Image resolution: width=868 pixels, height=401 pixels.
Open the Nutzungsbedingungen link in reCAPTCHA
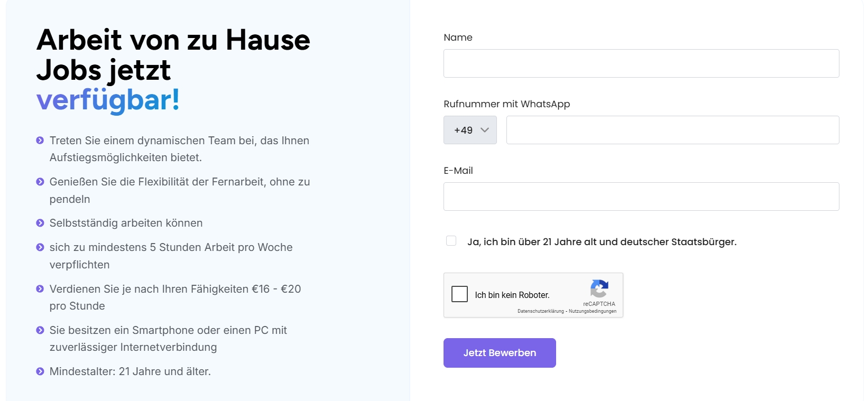pos(593,311)
